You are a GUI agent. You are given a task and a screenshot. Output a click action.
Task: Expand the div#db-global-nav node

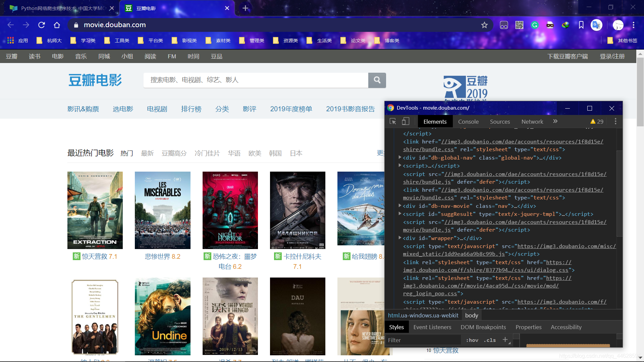click(400, 157)
